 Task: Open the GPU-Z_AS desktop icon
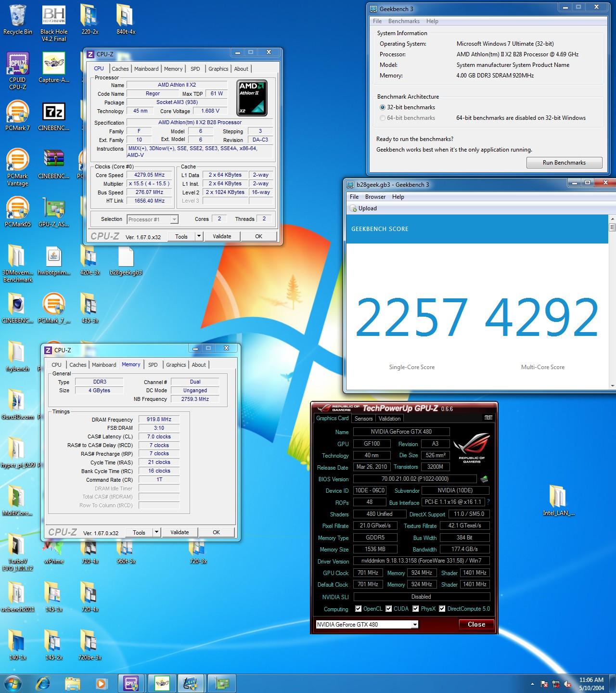pos(54,212)
